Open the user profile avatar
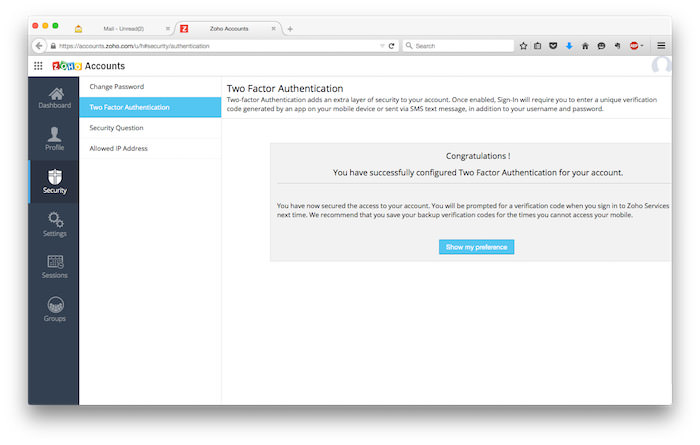 tap(661, 65)
